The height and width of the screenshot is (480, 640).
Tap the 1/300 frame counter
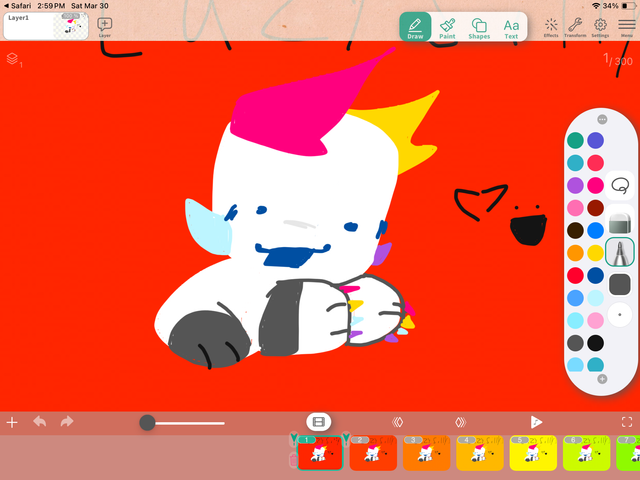tap(618, 60)
